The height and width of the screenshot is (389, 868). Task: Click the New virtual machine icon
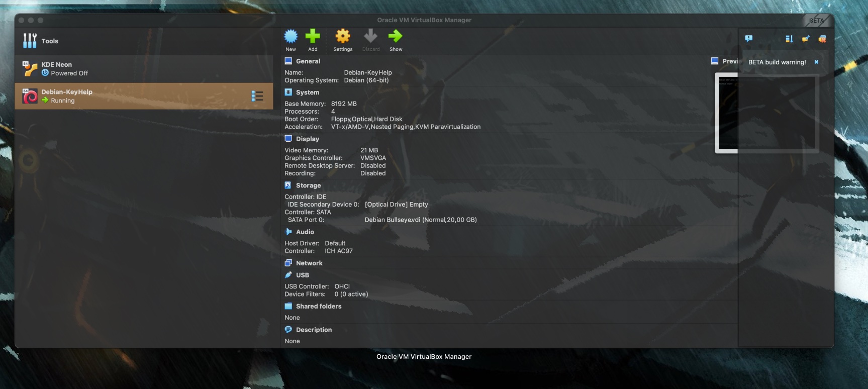(x=291, y=37)
